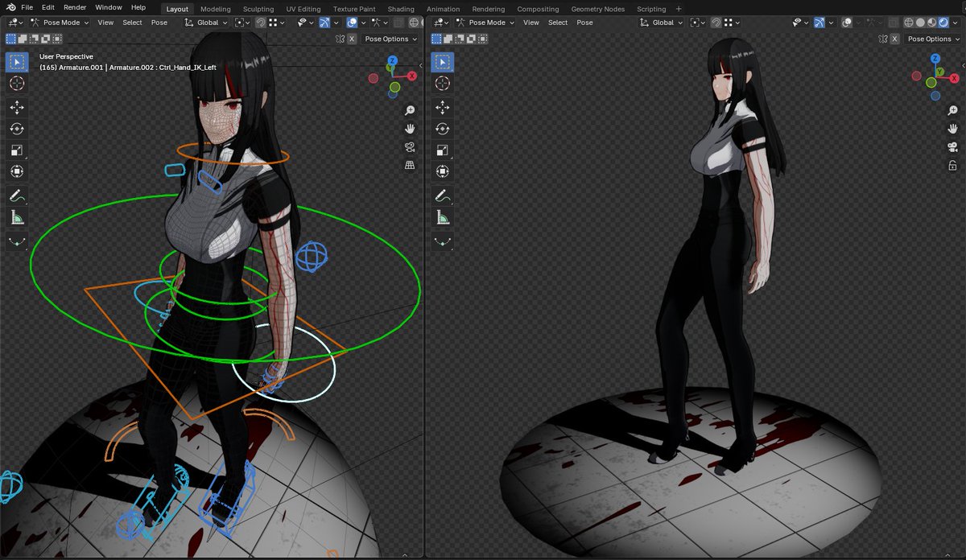
Task: Open the Geometry Nodes workspace tab
Action: pos(597,9)
